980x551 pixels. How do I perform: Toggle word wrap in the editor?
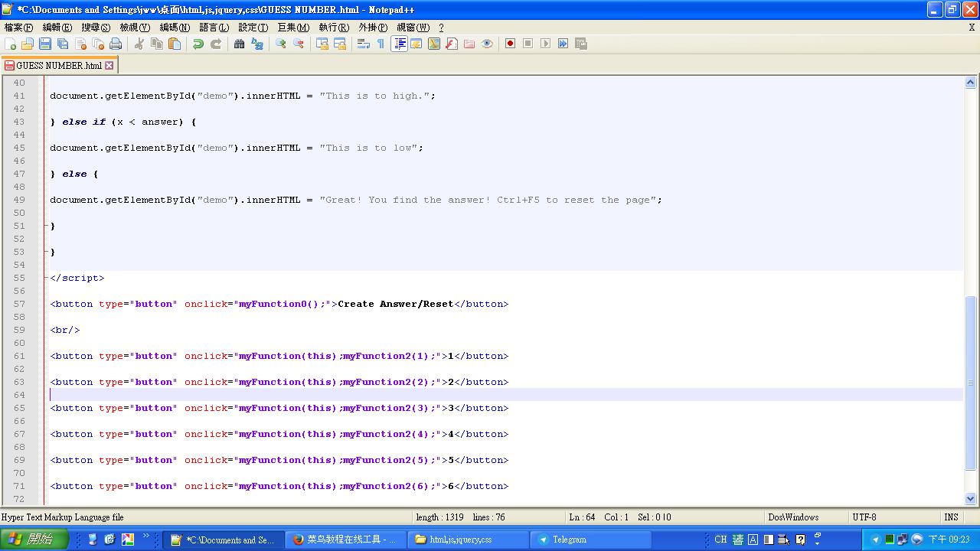click(x=364, y=44)
